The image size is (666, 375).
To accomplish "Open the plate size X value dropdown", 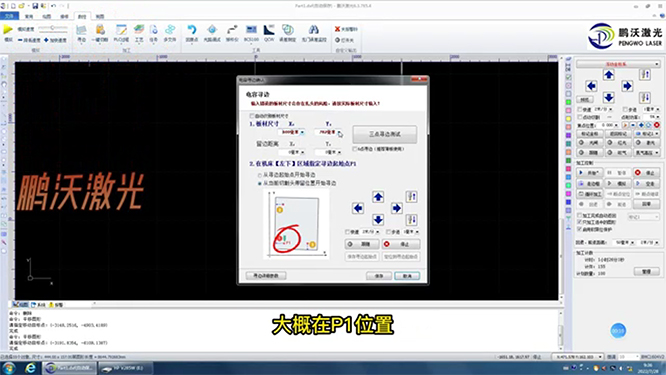I will click(302, 133).
